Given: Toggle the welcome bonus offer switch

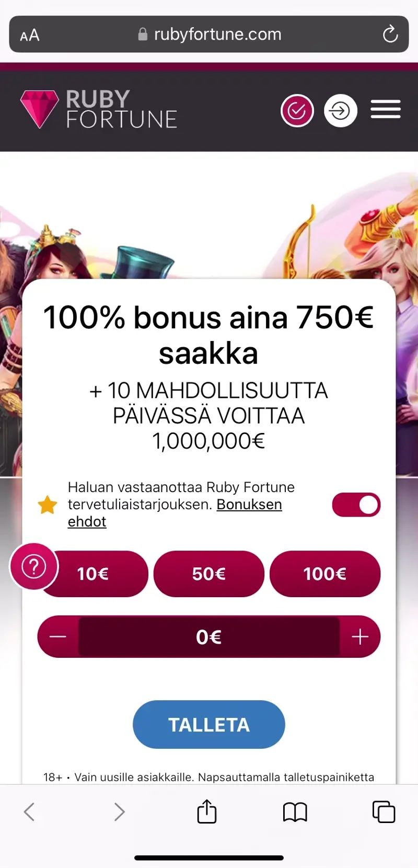Looking at the screenshot, I should coord(356,505).
